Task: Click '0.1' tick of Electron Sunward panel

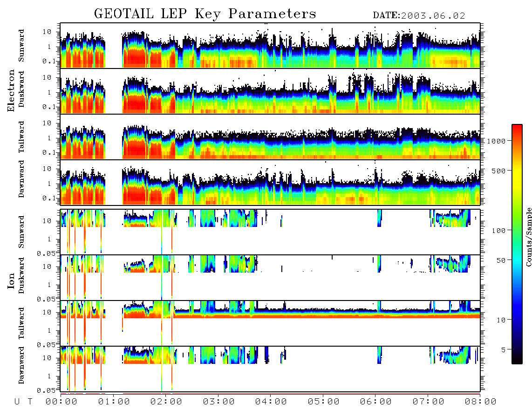Action: [x=49, y=61]
